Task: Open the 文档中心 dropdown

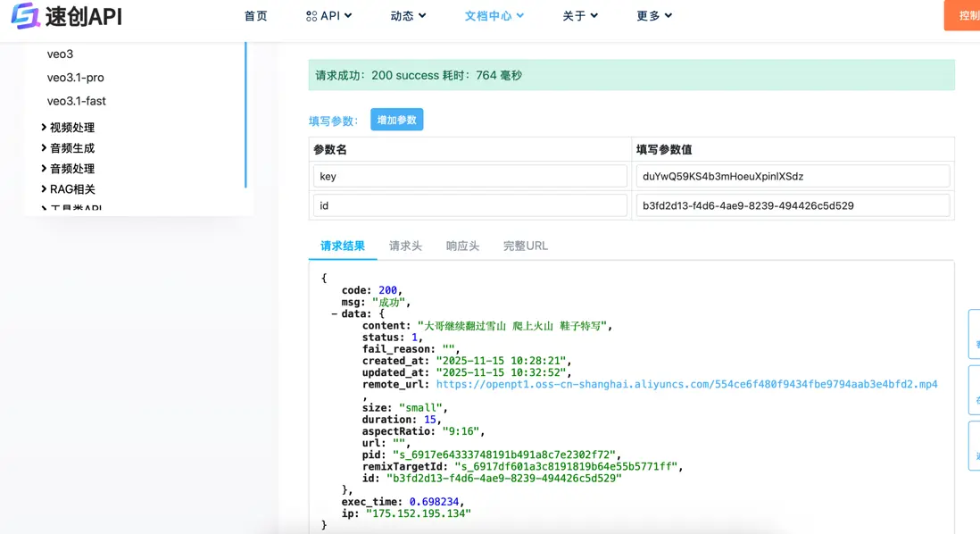Action: [x=494, y=16]
